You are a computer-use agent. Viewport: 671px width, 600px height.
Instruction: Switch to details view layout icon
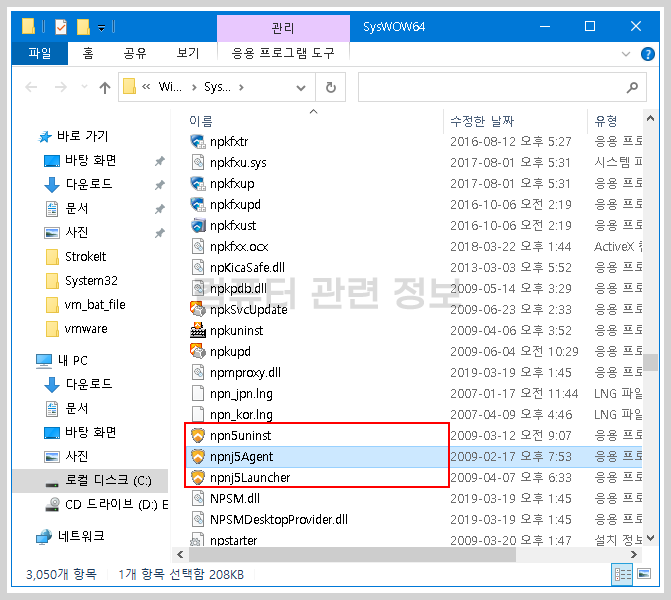(622, 573)
